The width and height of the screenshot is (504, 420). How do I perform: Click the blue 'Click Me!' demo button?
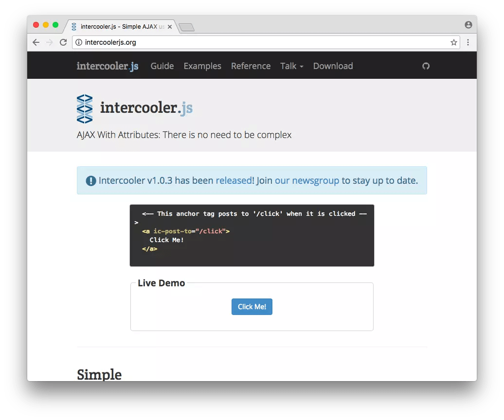[x=252, y=307]
